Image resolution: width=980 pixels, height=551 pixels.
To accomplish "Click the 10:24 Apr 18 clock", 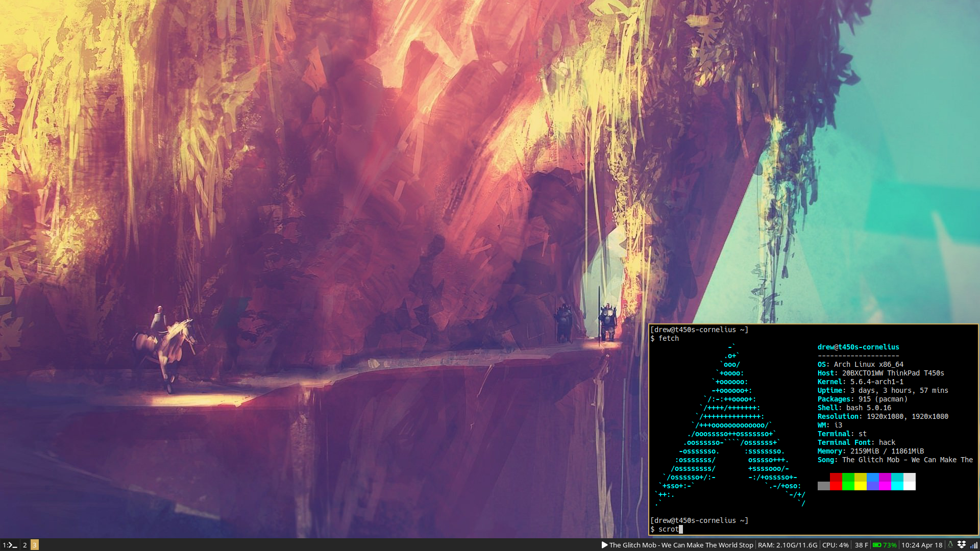I will [922, 545].
